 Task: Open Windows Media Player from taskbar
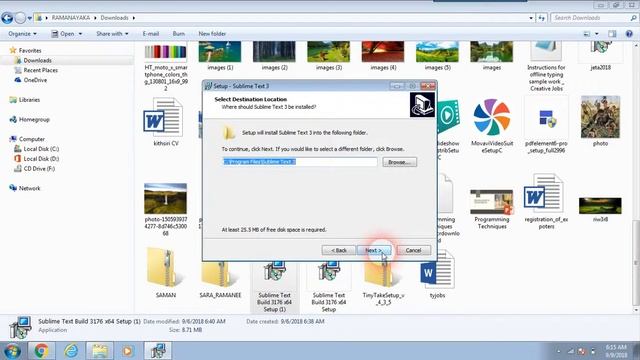tap(127, 351)
